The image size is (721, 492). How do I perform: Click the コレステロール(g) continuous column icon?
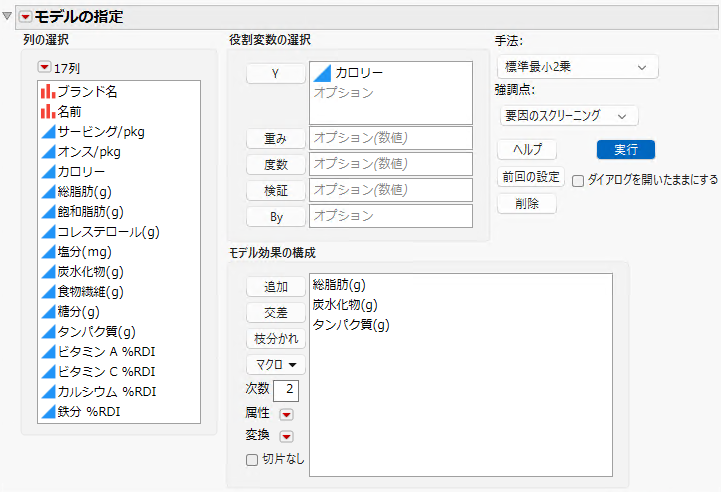[48, 231]
